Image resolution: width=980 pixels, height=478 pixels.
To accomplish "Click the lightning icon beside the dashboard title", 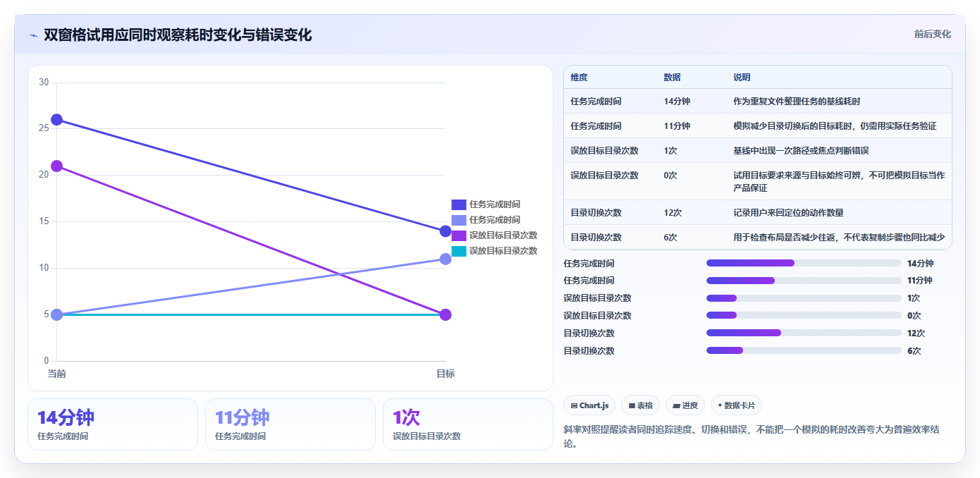I will (x=33, y=35).
